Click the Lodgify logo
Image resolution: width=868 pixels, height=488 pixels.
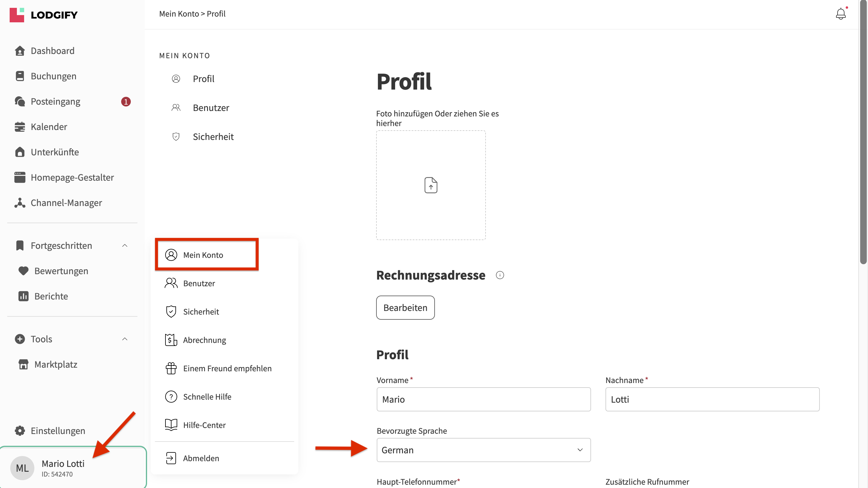tap(43, 15)
